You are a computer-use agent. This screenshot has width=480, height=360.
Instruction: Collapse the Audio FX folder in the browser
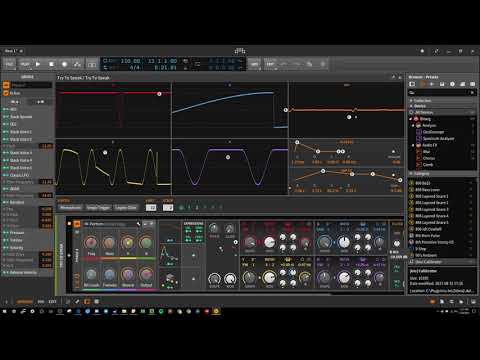tap(413, 145)
